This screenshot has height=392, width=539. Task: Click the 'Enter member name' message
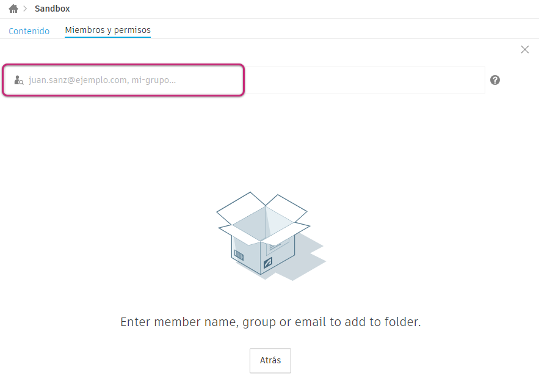pos(270,322)
